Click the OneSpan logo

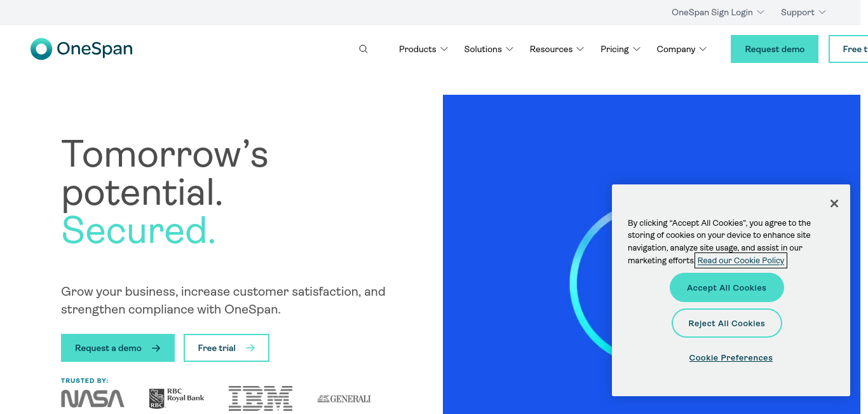pyautogui.click(x=81, y=49)
